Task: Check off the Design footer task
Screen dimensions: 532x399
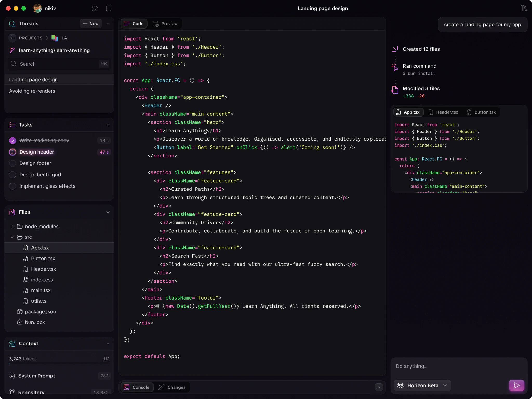Action: click(x=12, y=163)
